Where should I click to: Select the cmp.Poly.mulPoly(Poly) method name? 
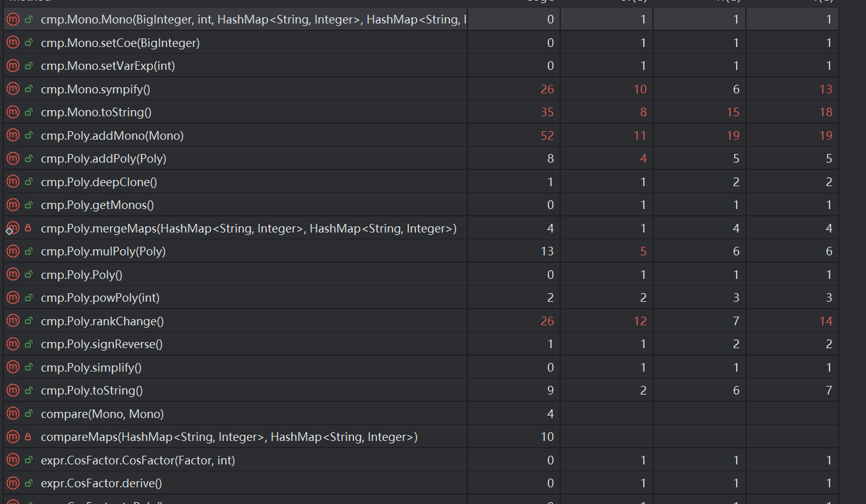103,252
